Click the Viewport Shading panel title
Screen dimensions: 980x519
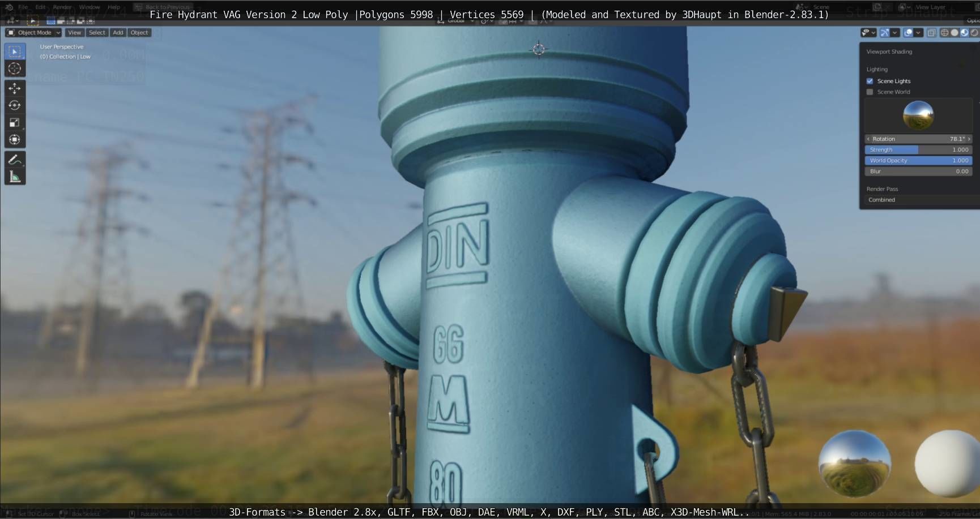pos(889,52)
